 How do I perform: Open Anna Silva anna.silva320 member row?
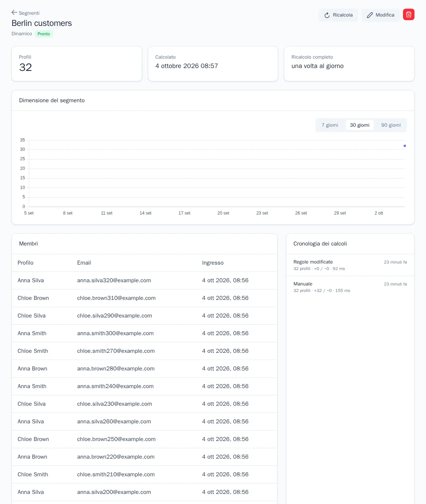(144, 280)
